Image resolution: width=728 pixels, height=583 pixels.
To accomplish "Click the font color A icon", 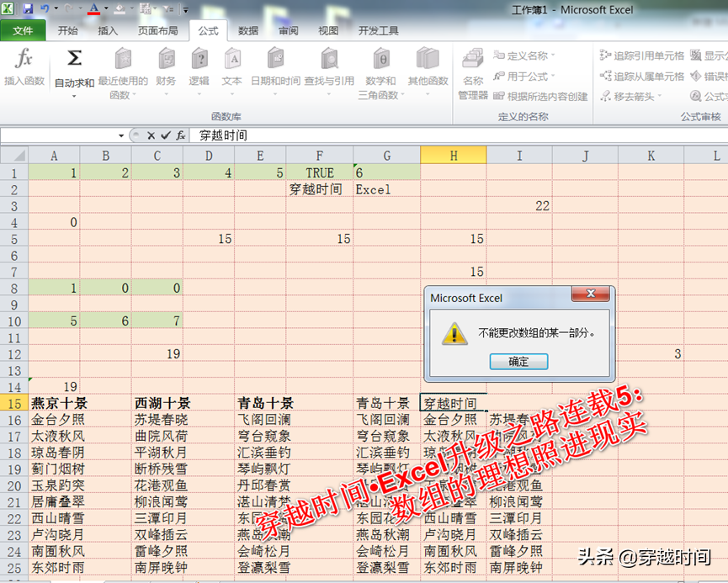I will tap(93, 8).
